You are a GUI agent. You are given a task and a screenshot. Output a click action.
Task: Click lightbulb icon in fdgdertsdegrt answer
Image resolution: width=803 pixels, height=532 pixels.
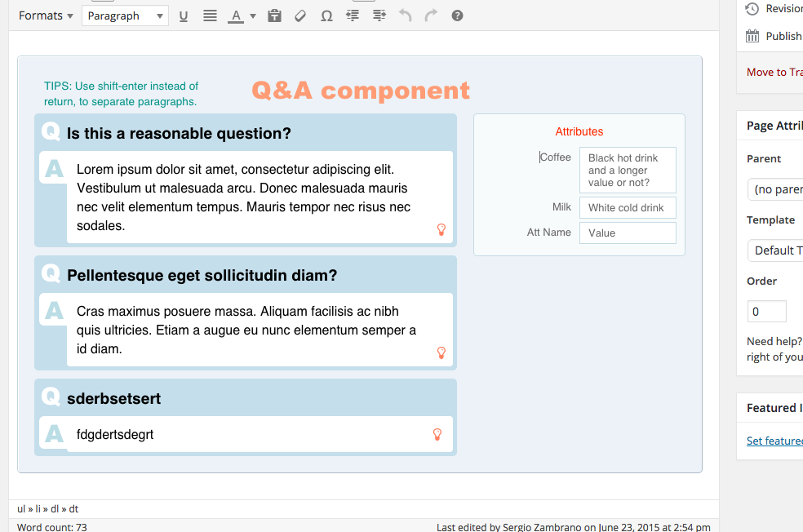[437, 434]
